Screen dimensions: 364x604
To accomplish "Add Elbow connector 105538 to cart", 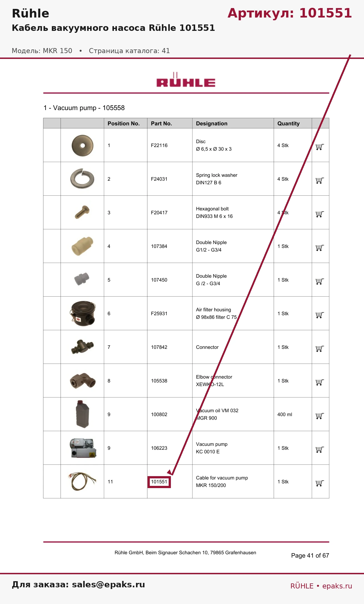I will (x=320, y=382).
